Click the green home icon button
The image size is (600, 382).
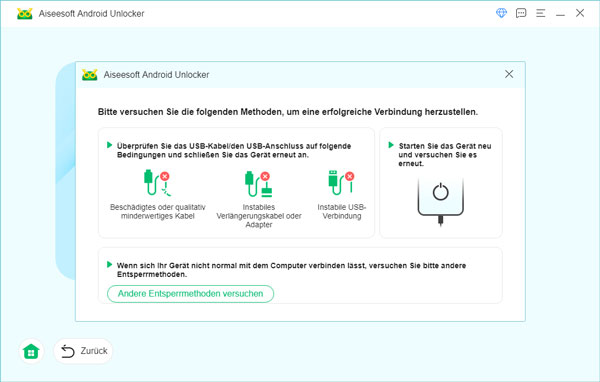31,351
